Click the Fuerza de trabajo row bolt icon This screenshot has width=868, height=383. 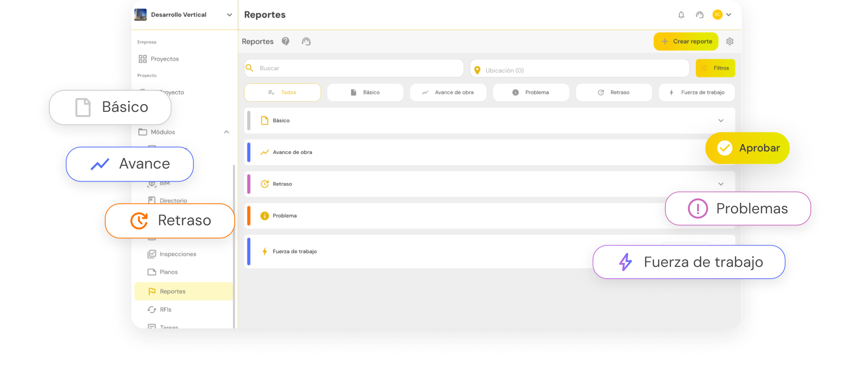tap(265, 251)
